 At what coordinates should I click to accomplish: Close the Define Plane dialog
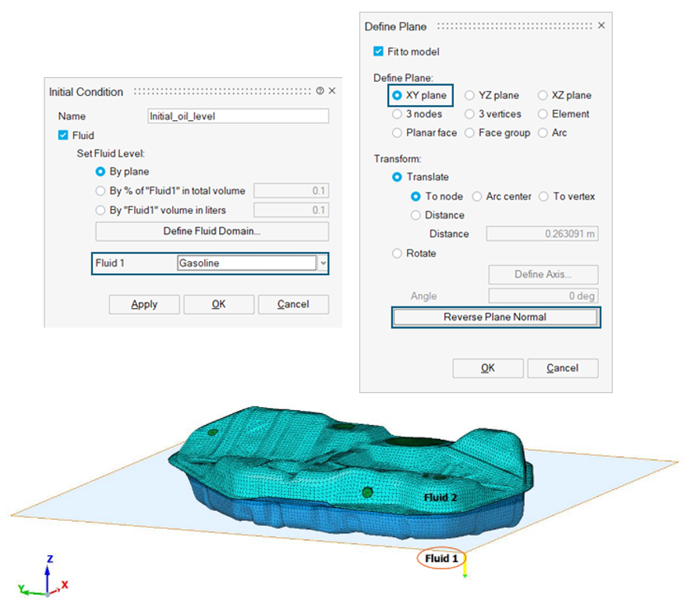(602, 25)
